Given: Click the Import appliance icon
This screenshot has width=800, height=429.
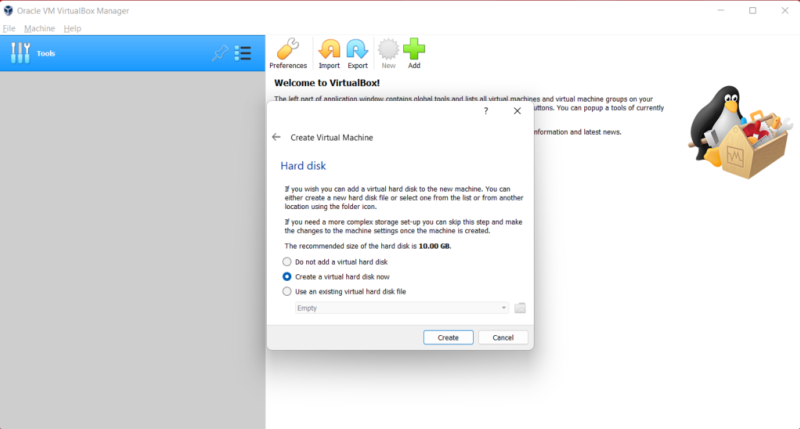Looking at the screenshot, I should click(x=329, y=53).
